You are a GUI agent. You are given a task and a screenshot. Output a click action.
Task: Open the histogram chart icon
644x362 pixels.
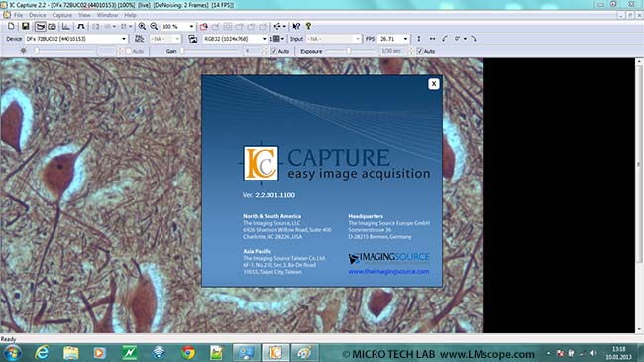click(66, 27)
